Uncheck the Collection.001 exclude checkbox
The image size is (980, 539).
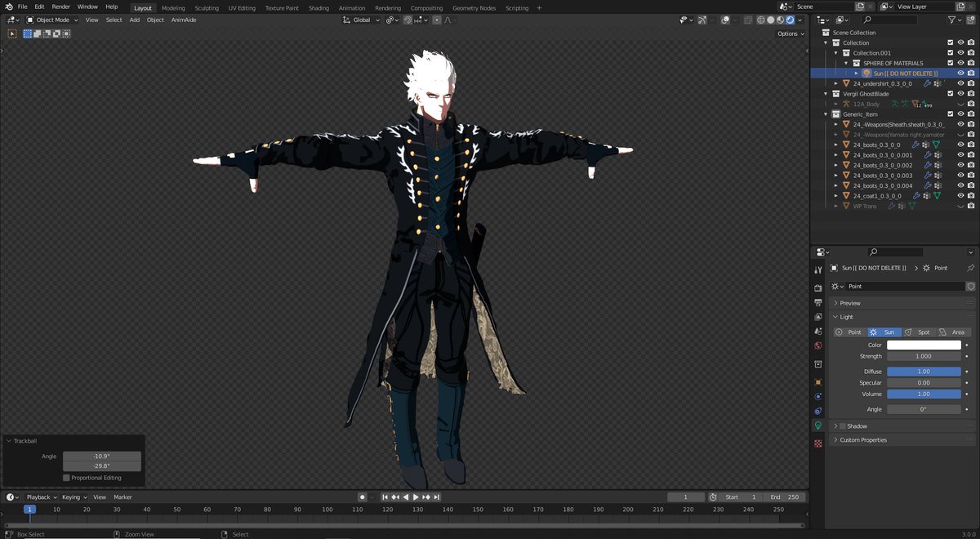tap(950, 52)
